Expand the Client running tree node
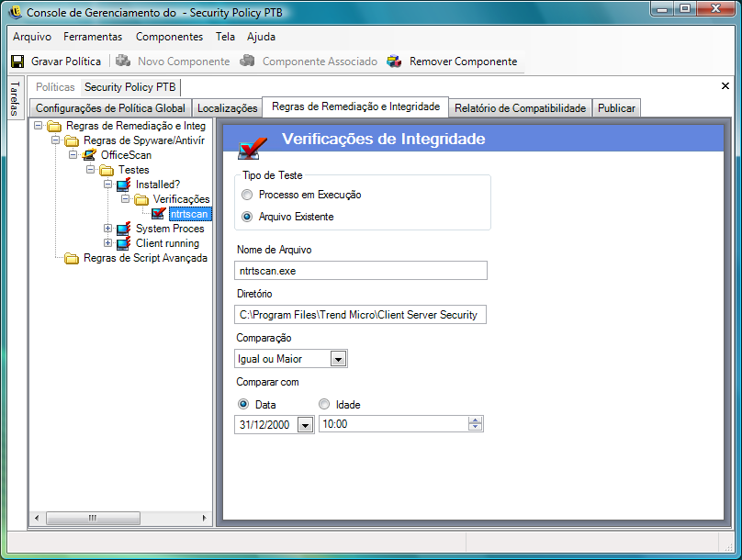The height and width of the screenshot is (560, 742). [107, 243]
